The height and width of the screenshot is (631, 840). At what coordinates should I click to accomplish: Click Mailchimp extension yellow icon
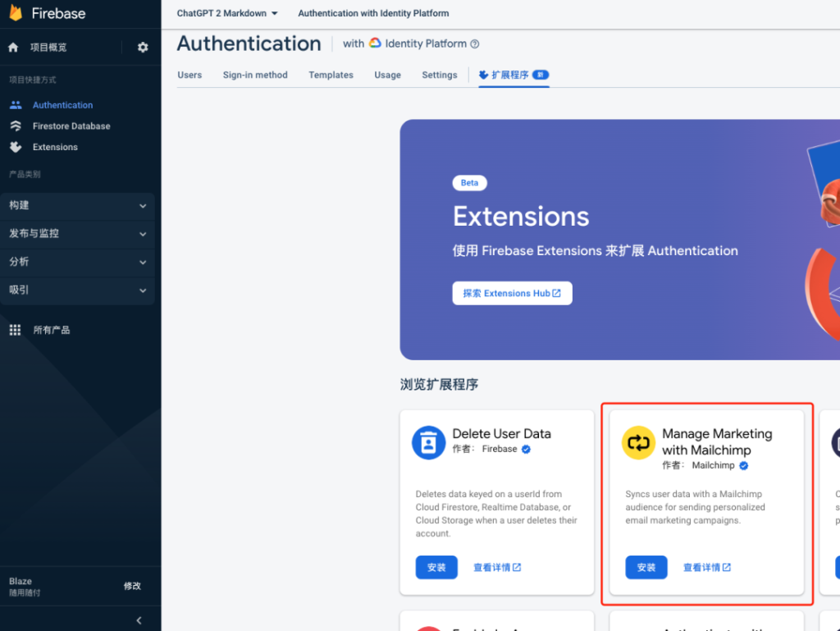coord(638,442)
